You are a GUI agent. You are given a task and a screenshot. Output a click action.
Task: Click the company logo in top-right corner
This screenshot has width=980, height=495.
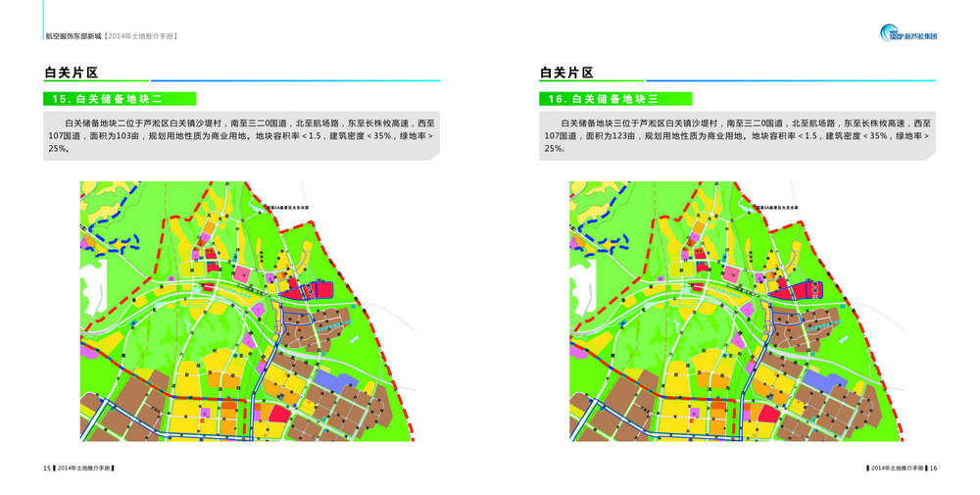click(x=908, y=34)
